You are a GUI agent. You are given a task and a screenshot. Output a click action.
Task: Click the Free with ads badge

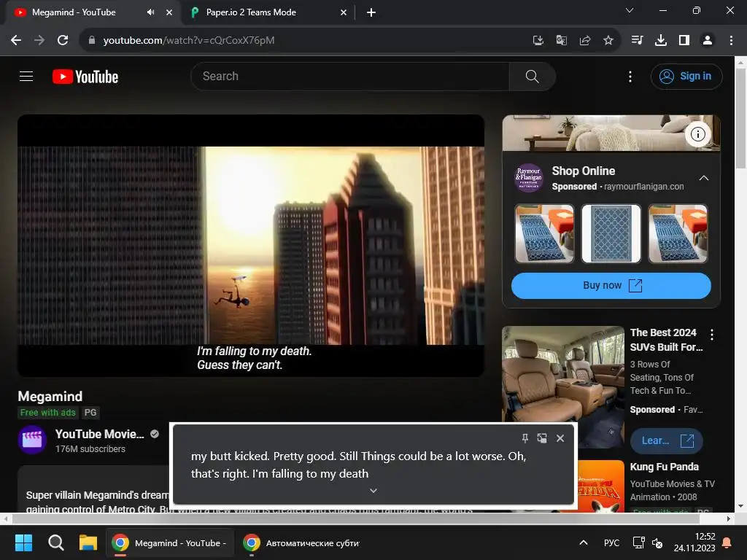[47, 413]
